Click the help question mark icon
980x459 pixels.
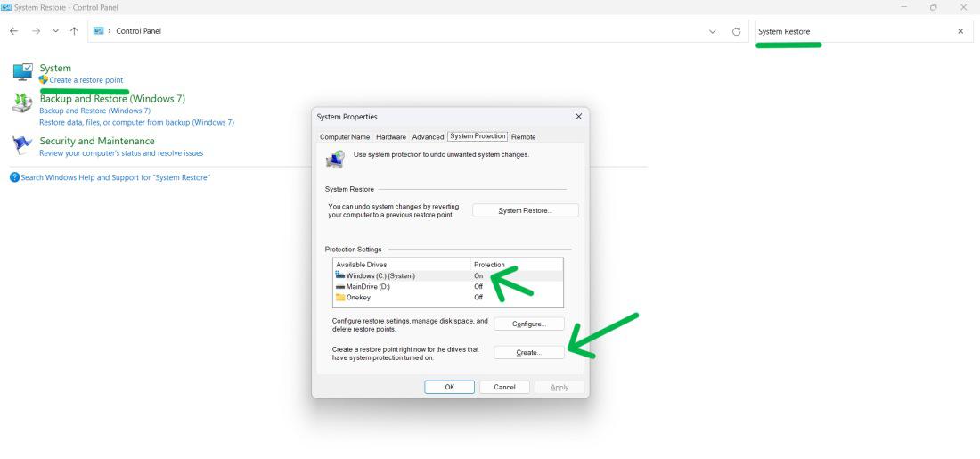click(x=14, y=177)
